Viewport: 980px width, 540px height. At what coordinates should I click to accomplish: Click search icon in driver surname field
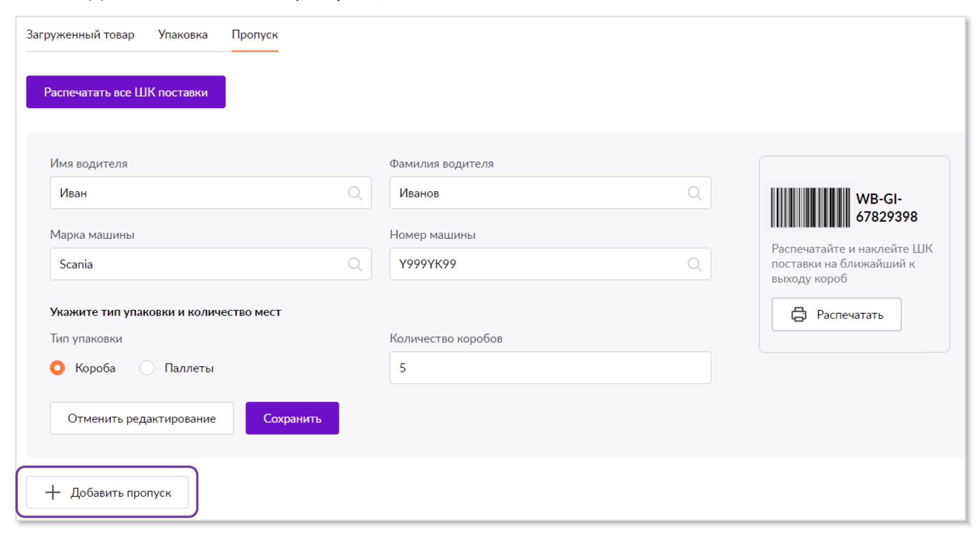(x=694, y=193)
